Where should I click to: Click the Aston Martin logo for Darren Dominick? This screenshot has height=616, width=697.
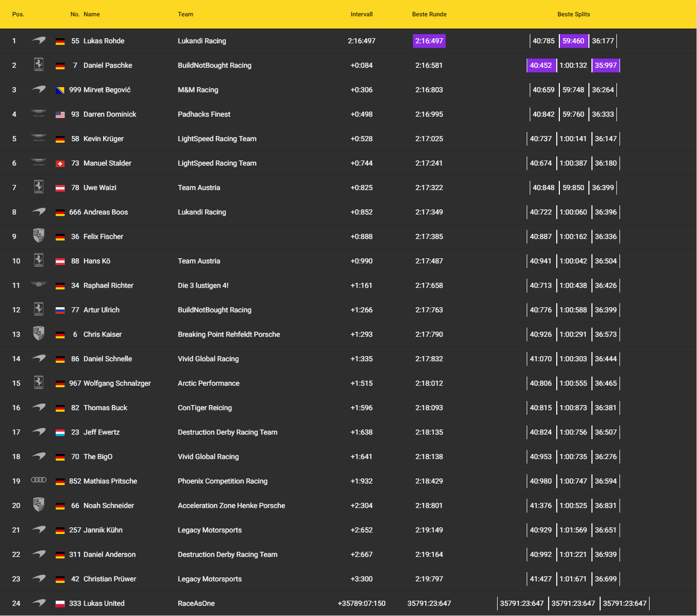coord(39,114)
